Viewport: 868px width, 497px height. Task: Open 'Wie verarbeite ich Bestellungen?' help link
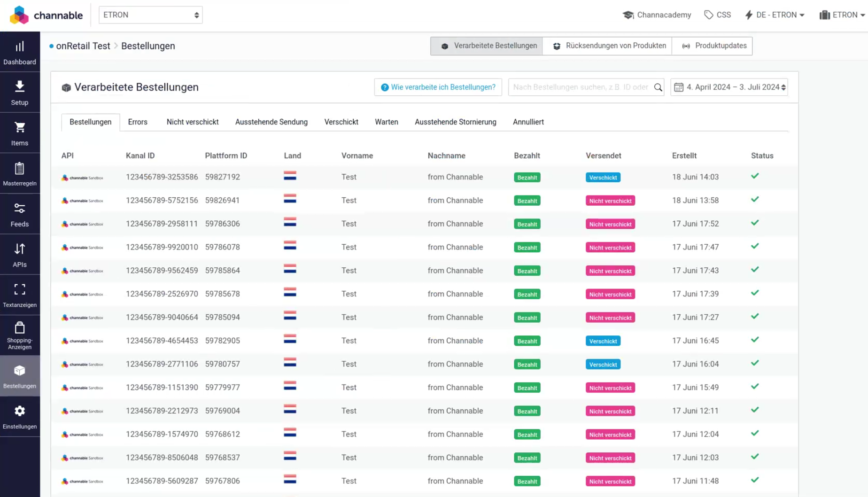pyautogui.click(x=438, y=87)
